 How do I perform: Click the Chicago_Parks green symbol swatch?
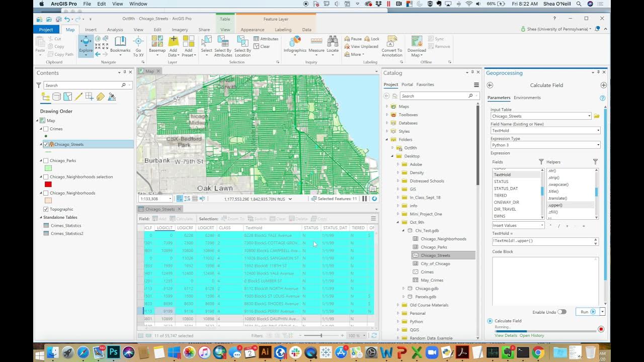pyautogui.click(x=48, y=168)
